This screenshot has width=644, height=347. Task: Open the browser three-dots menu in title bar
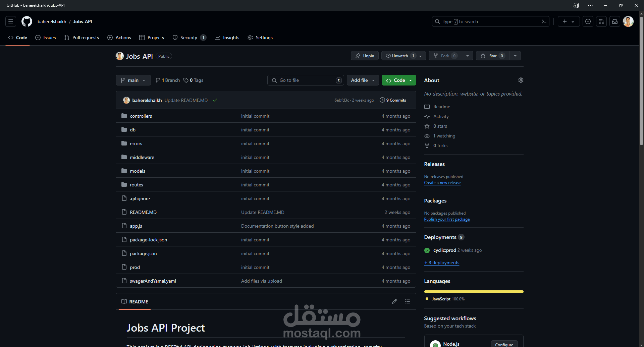[x=590, y=5]
